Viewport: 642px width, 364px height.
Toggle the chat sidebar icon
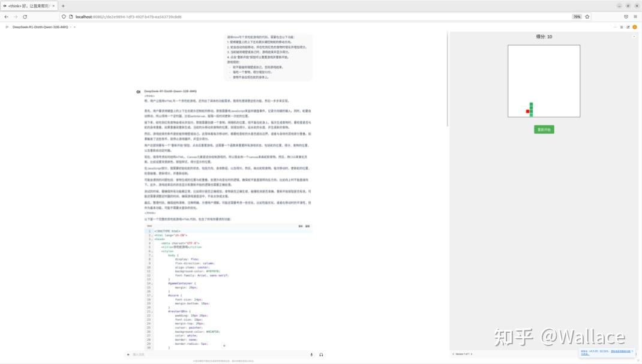tap(7, 27)
